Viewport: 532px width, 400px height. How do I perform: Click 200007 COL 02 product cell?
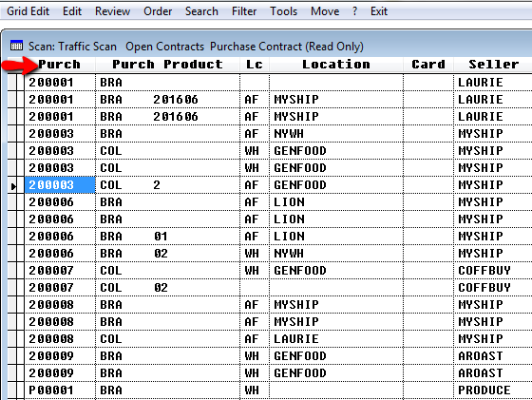click(167, 287)
